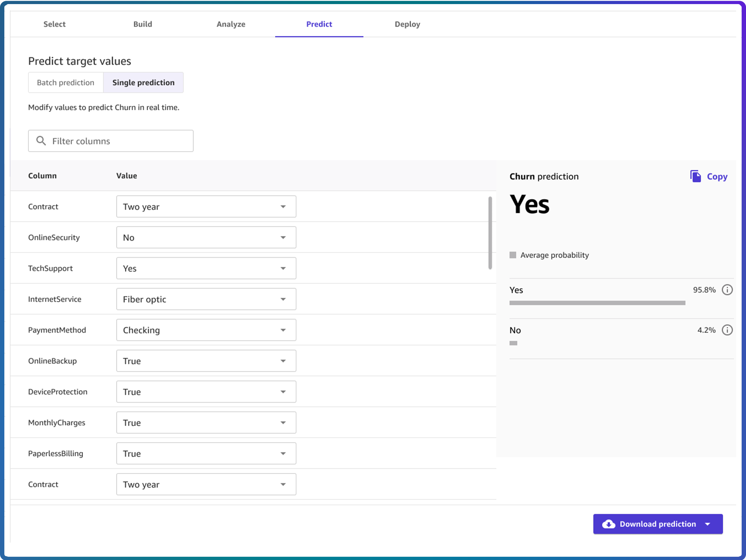Click the Copy link text

717,177
